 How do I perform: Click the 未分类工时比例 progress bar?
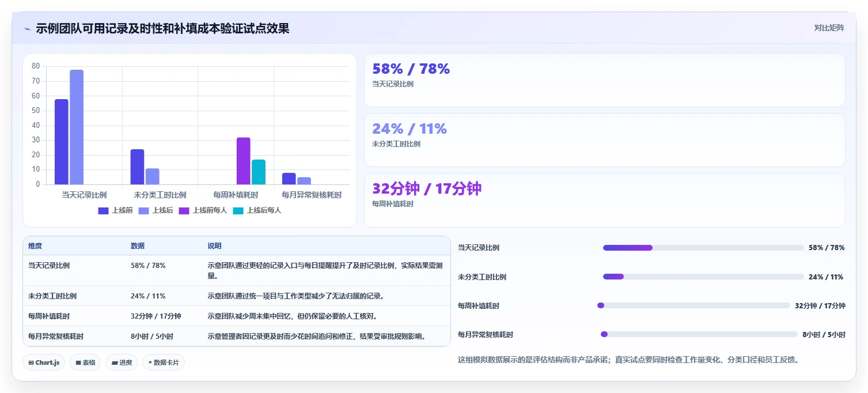click(703, 277)
